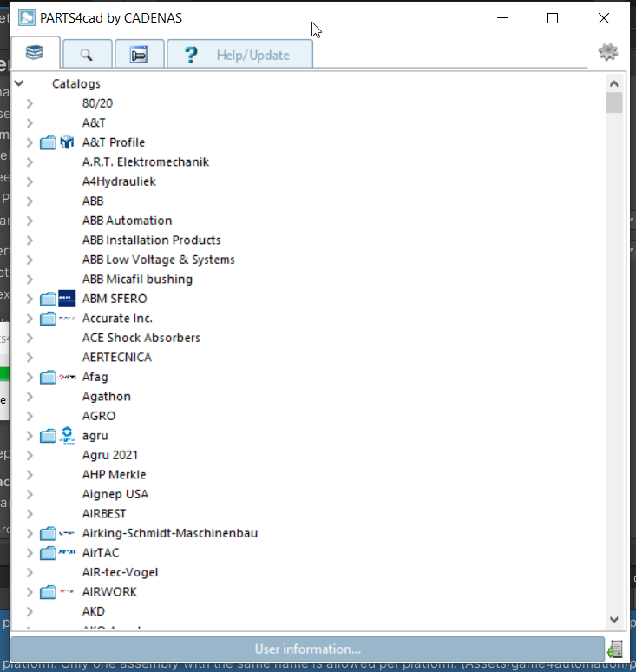This screenshot has height=672, width=636.
Task: Open the catalogs tab with stacked books icon
Action: click(35, 53)
